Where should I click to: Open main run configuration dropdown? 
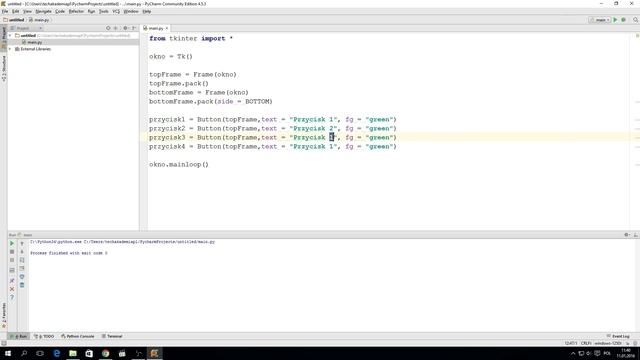pyautogui.click(x=599, y=20)
